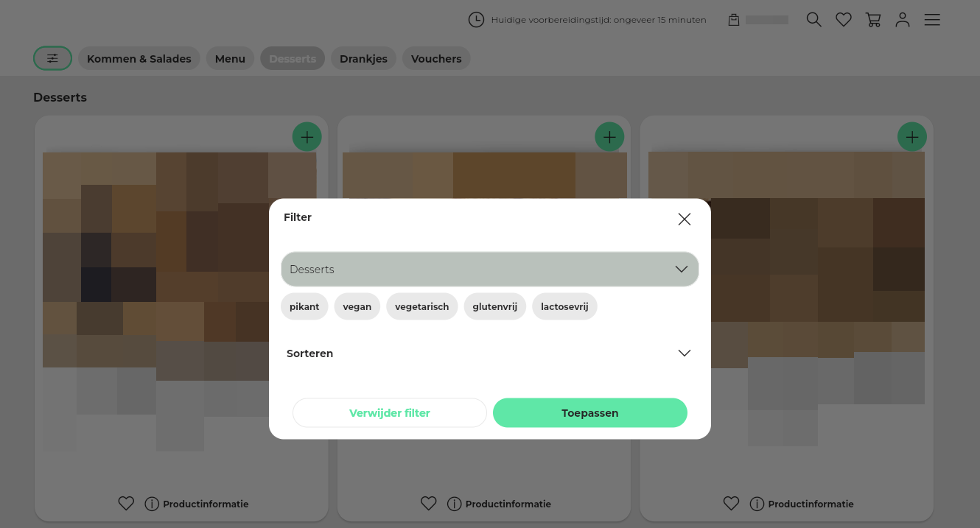Add the third dessert with plus icon
This screenshot has width=980, height=528.
911,137
